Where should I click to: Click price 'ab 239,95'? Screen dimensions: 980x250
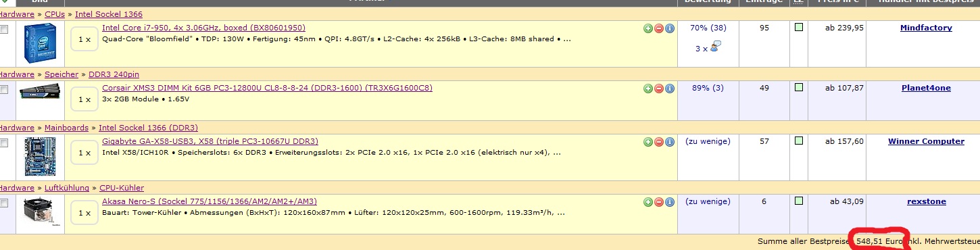845,28
